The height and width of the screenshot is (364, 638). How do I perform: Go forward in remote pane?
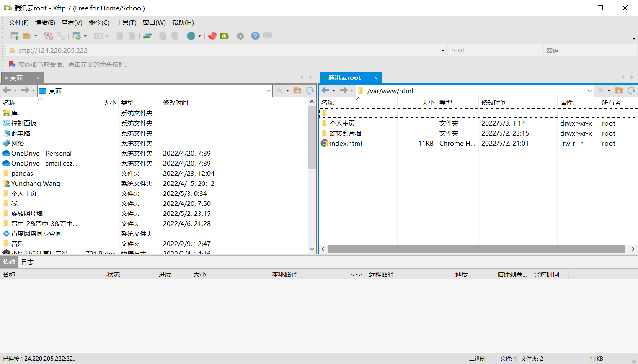point(344,90)
